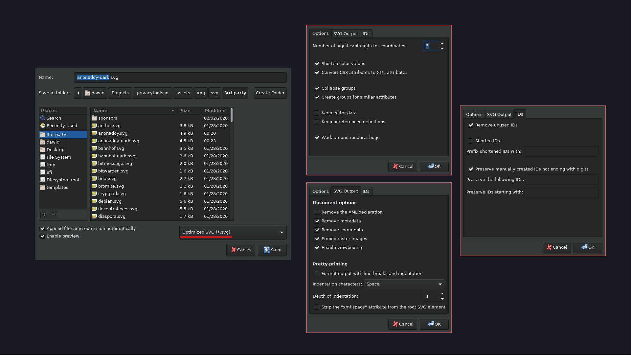Click OK in the Options tab dialog
Image resolution: width=631 pixels, height=364 pixels.
[x=434, y=167]
